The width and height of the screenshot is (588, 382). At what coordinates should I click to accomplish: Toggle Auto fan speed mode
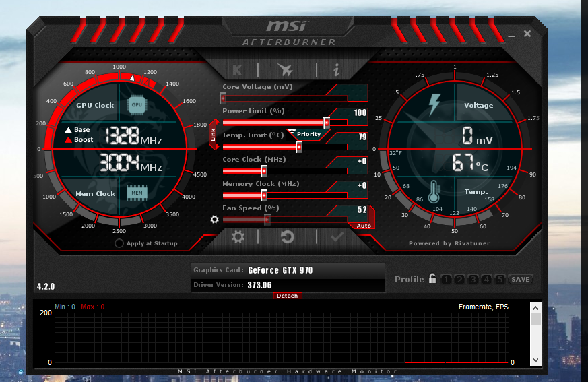pyautogui.click(x=364, y=226)
